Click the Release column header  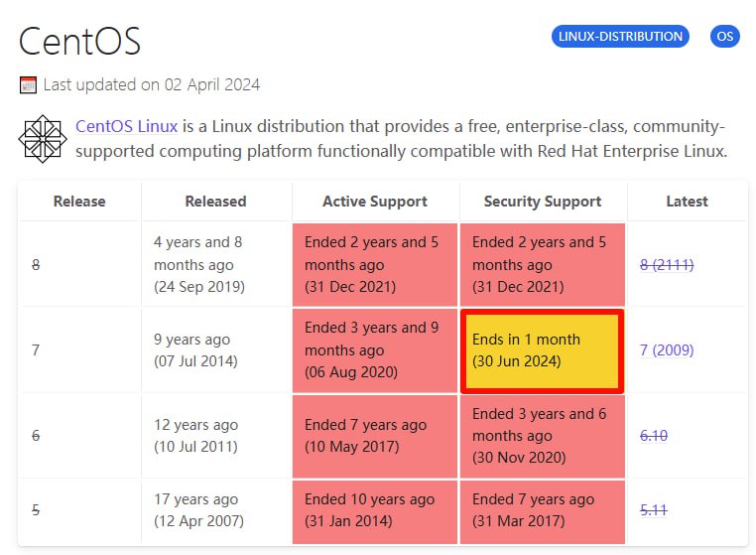(x=79, y=202)
